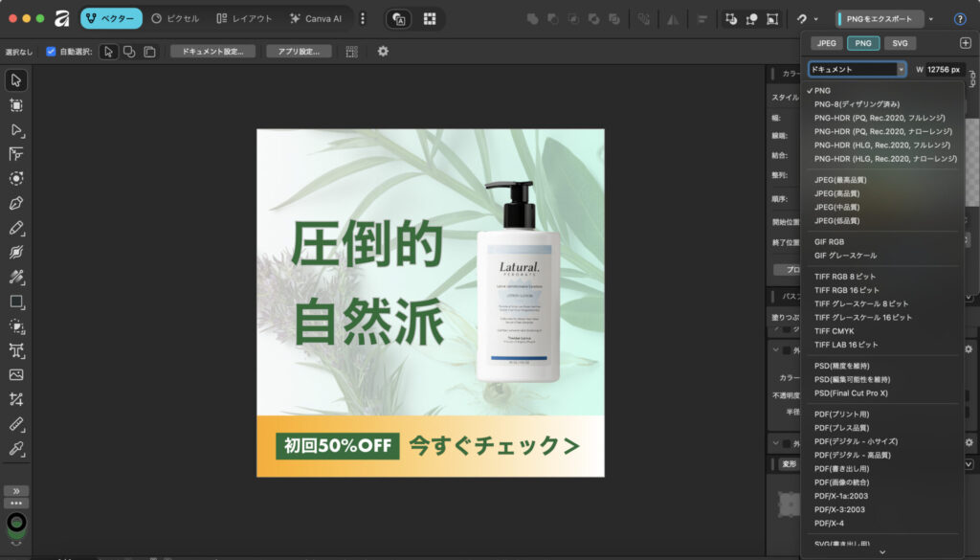Toggle the 自動選択 checkbox
The width and height of the screenshot is (980, 560).
pos(51,52)
